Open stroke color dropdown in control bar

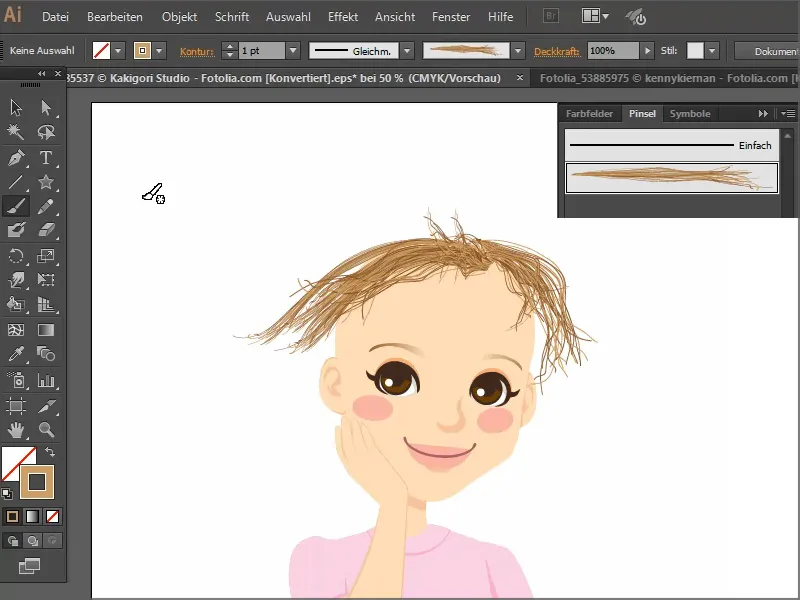point(159,51)
